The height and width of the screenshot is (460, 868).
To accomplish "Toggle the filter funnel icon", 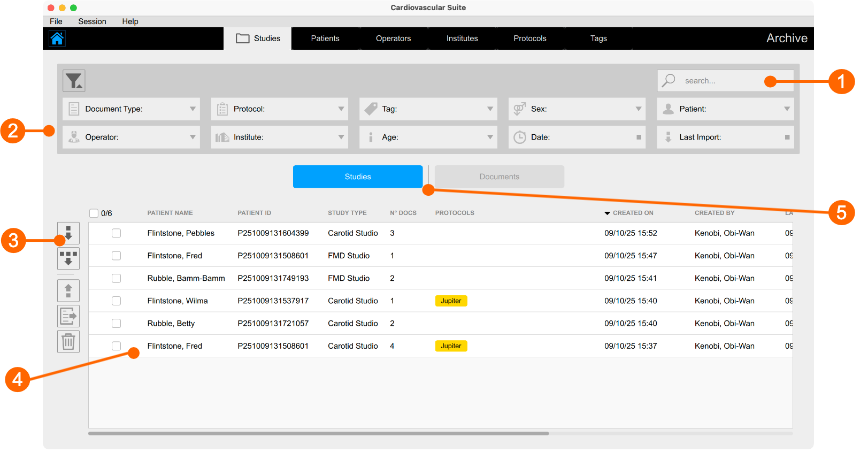I will pyautogui.click(x=74, y=81).
